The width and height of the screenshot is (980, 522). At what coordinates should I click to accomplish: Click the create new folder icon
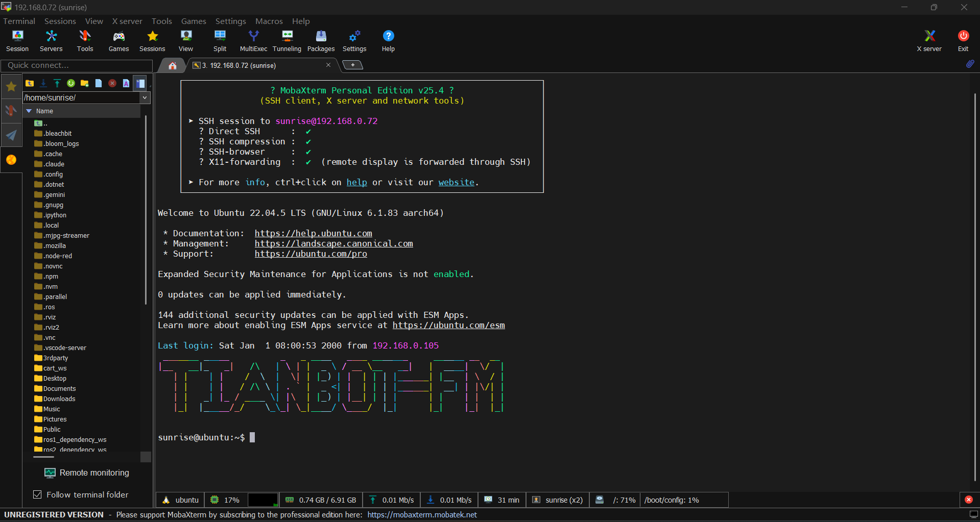85,83
